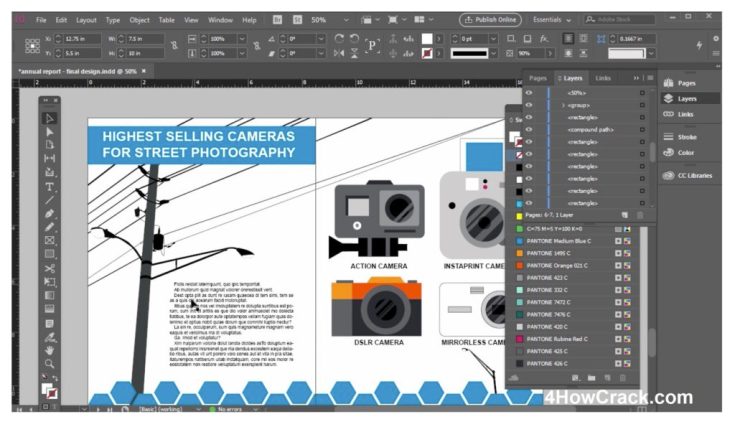Hide the <50%> layer item

coord(529,93)
